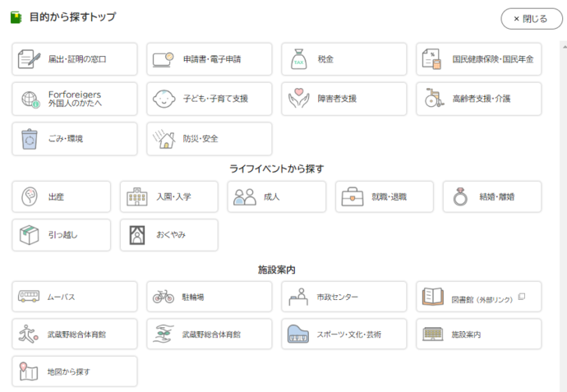Click the hands with heart icon for 障害者支援
567x392 pixels.
[298, 99]
